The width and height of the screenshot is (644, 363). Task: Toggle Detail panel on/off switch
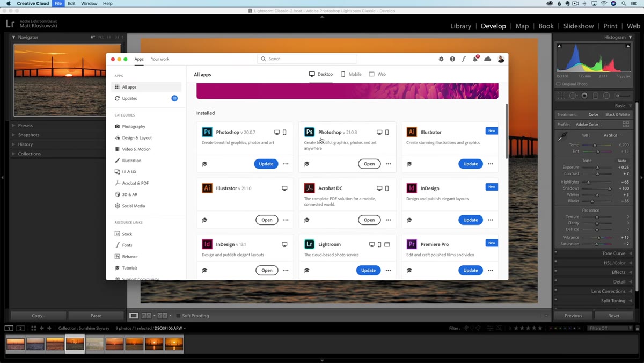(556, 281)
